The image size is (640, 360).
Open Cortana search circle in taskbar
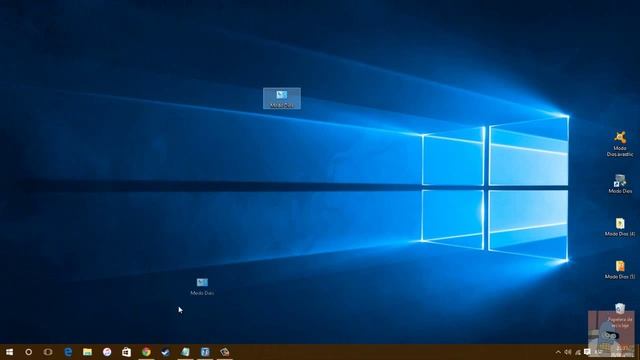29,352
